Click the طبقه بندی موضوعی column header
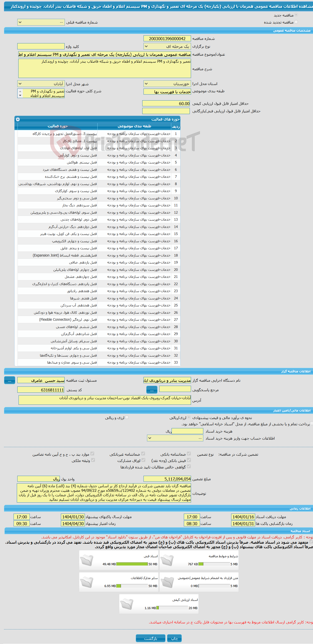The image size is (313, 644). 134,126
